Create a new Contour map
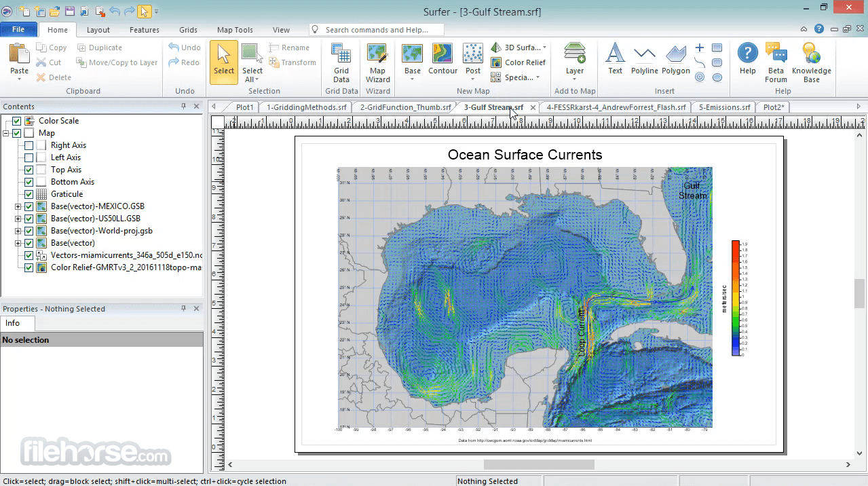The image size is (868, 486). point(443,59)
